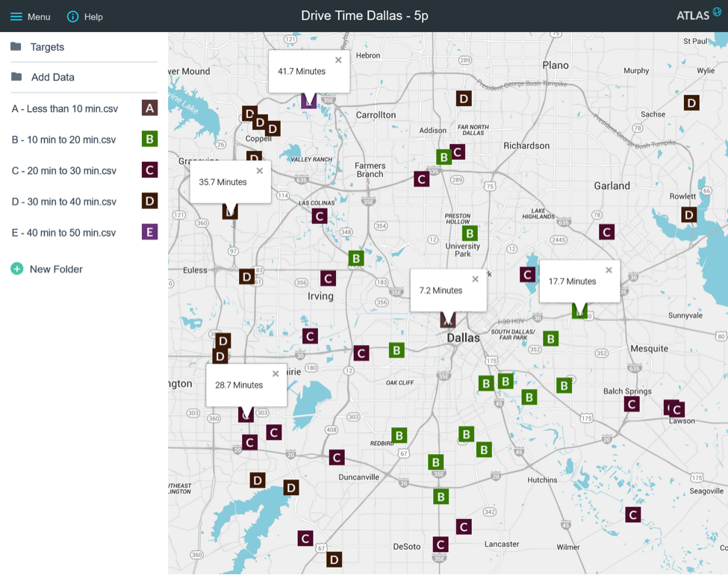Image resolution: width=728 pixels, height=575 pixels.
Task: Click the D marker near Euless
Action: click(x=246, y=277)
